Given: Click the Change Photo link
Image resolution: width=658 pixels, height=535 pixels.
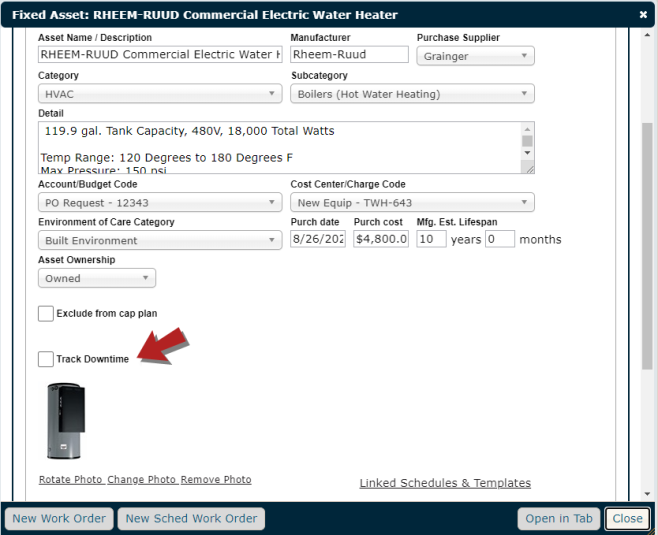Looking at the screenshot, I should point(141,480).
